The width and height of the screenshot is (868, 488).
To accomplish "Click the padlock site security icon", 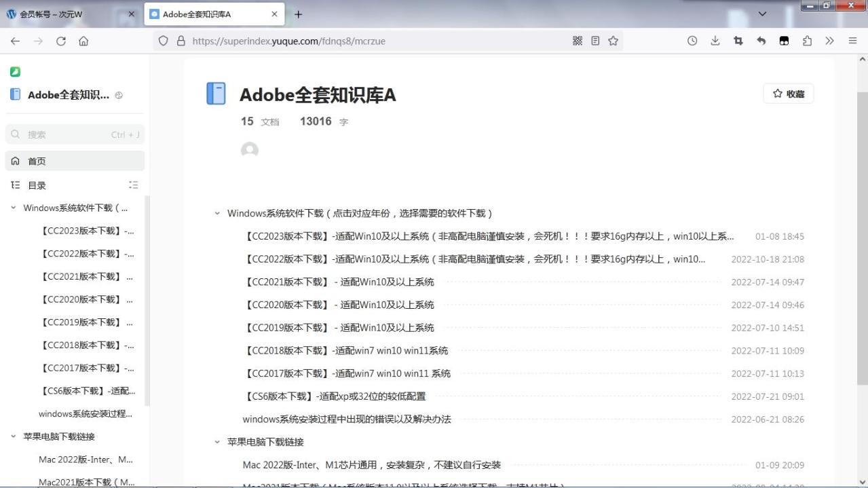I will tap(181, 41).
